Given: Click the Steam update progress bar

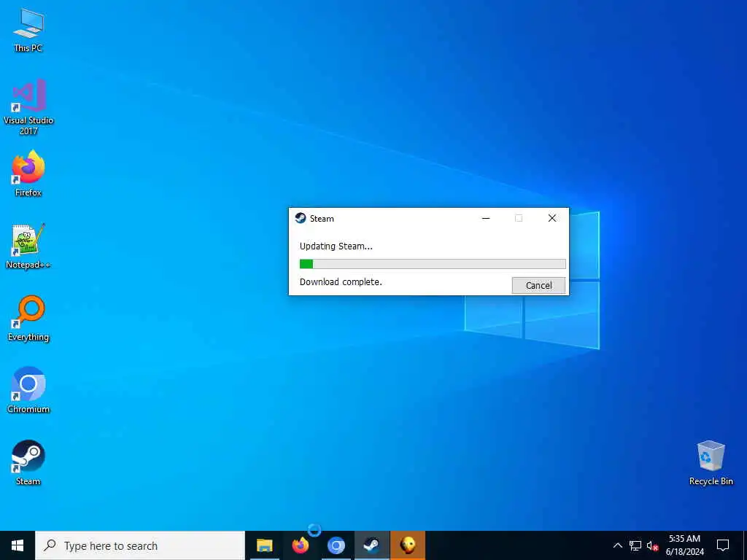Looking at the screenshot, I should point(433,264).
